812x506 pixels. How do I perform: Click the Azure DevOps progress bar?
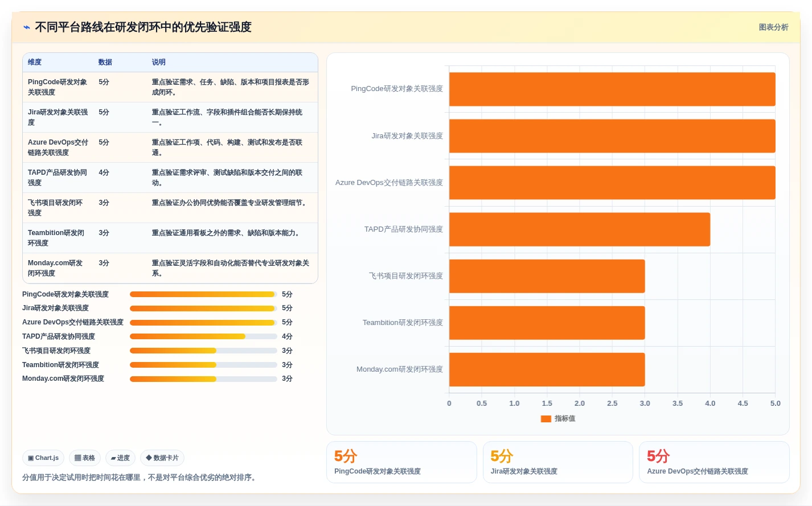(x=203, y=322)
